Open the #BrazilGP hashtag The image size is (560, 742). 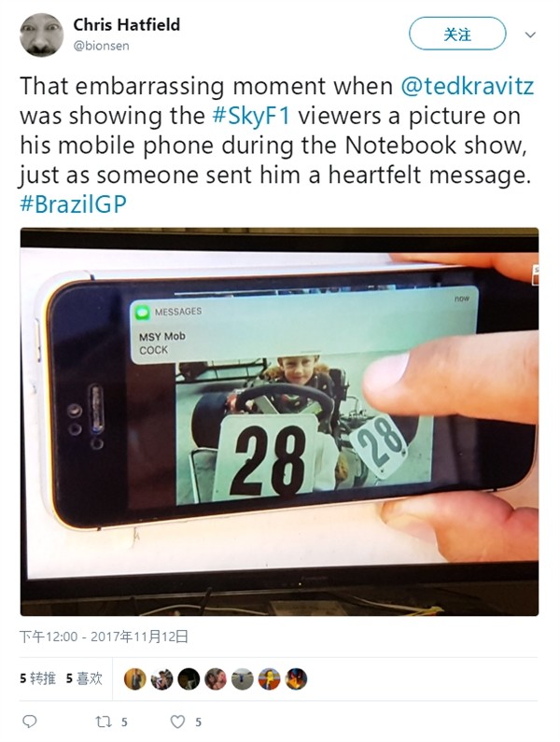(74, 204)
